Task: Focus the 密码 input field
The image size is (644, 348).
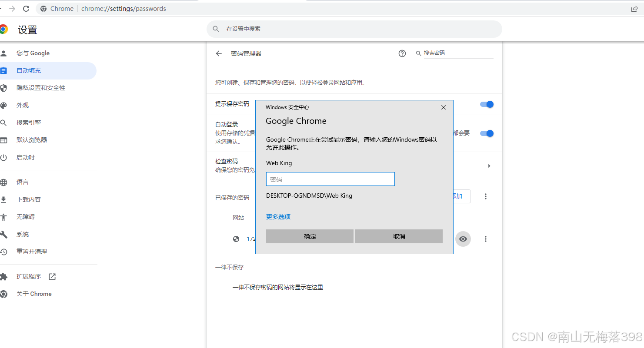Action: [x=330, y=179]
